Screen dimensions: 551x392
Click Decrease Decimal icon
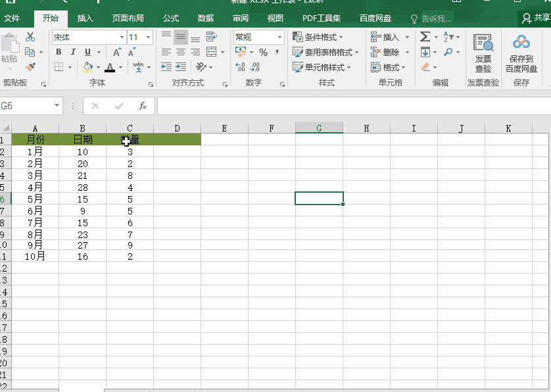[255, 67]
